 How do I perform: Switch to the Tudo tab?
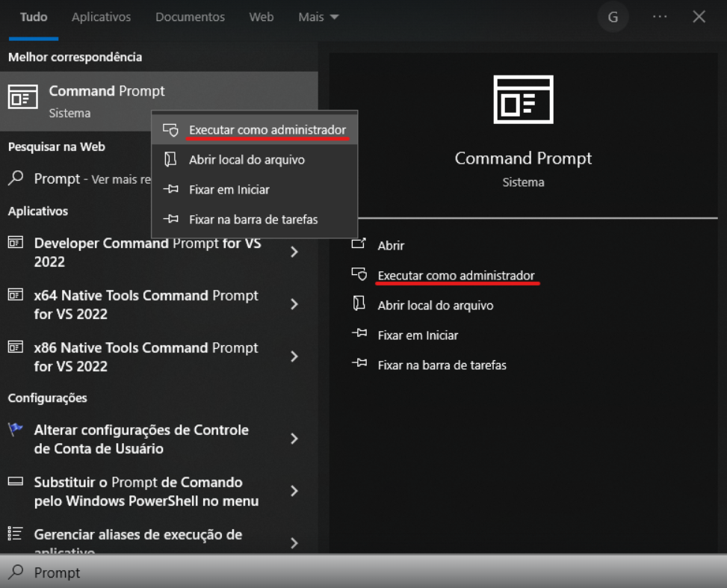point(34,17)
